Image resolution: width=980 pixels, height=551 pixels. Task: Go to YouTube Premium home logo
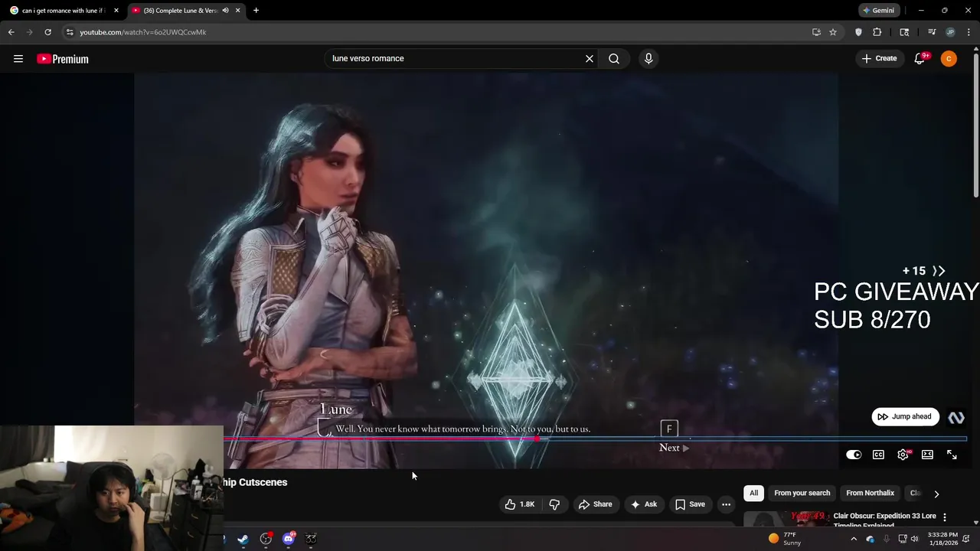pyautogui.click(x=63, y=59)
